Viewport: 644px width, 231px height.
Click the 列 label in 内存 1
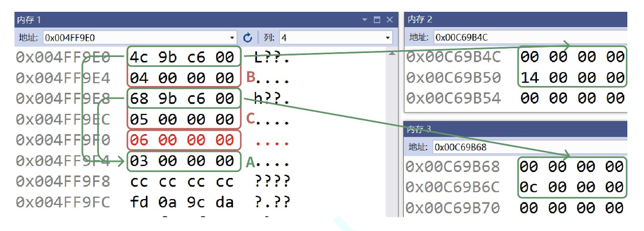[x=270, y=37]
